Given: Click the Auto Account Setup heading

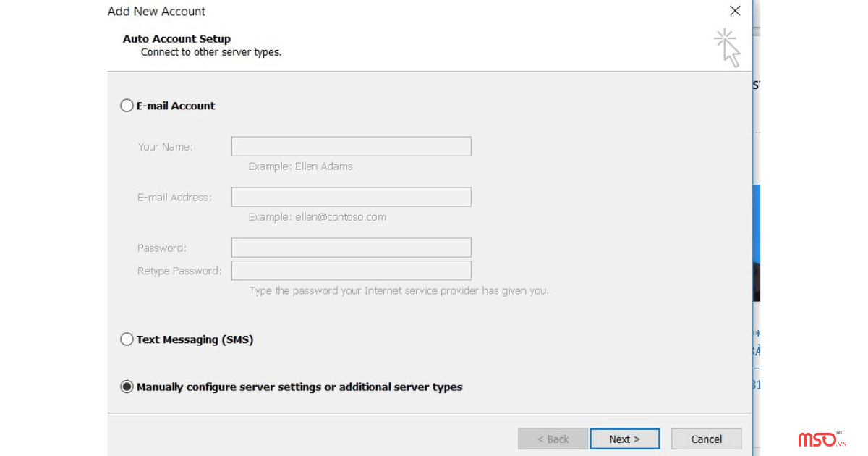Looking at the screenshot, I should (176, 38).
